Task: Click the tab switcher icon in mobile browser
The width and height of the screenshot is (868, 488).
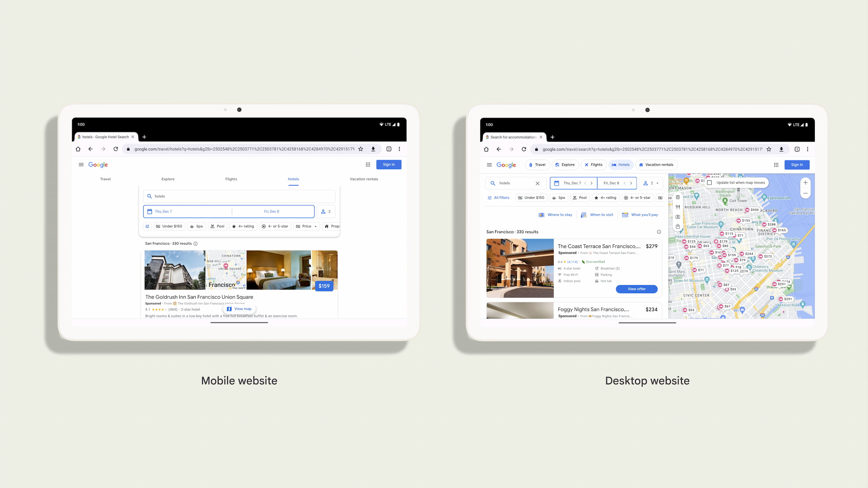Action: coord(389,149)
